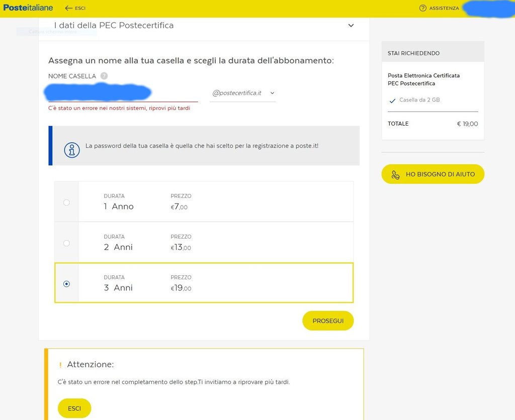The image size is (515, 420).
Task: Click the question mark Assistenza icon
Action: [x=422, y=8]
